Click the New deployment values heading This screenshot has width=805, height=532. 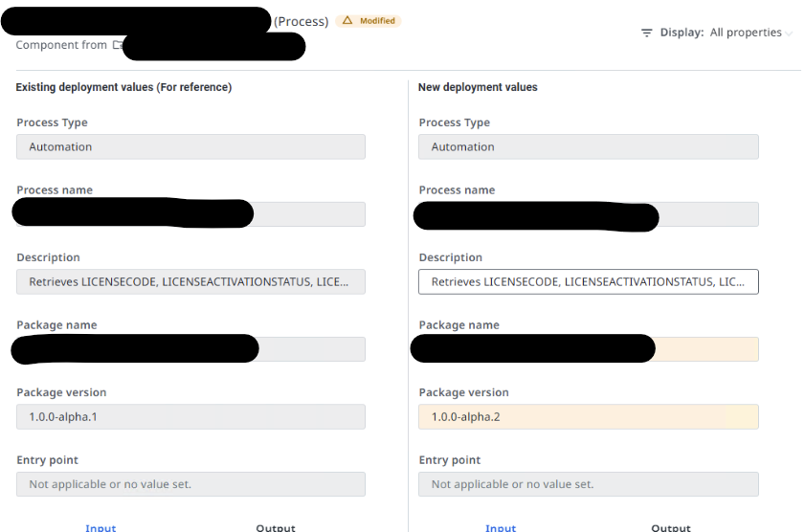478,87
